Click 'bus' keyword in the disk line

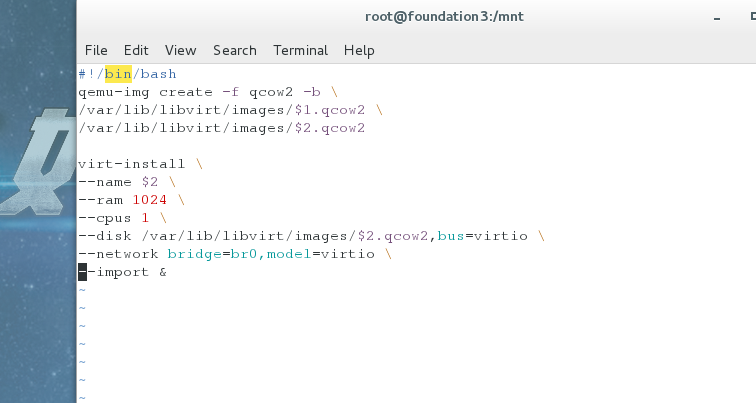pos(451,236)
